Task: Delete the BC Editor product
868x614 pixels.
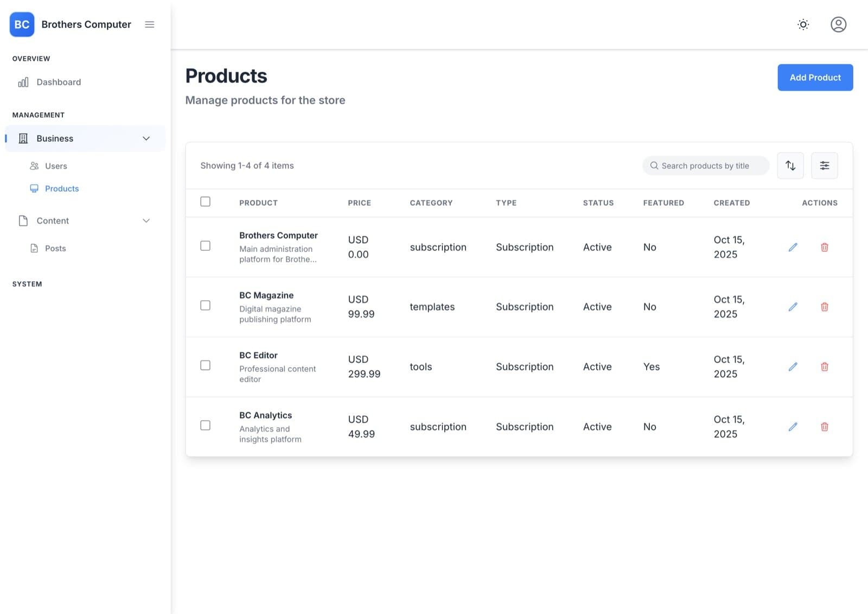Action: (825, 366)
